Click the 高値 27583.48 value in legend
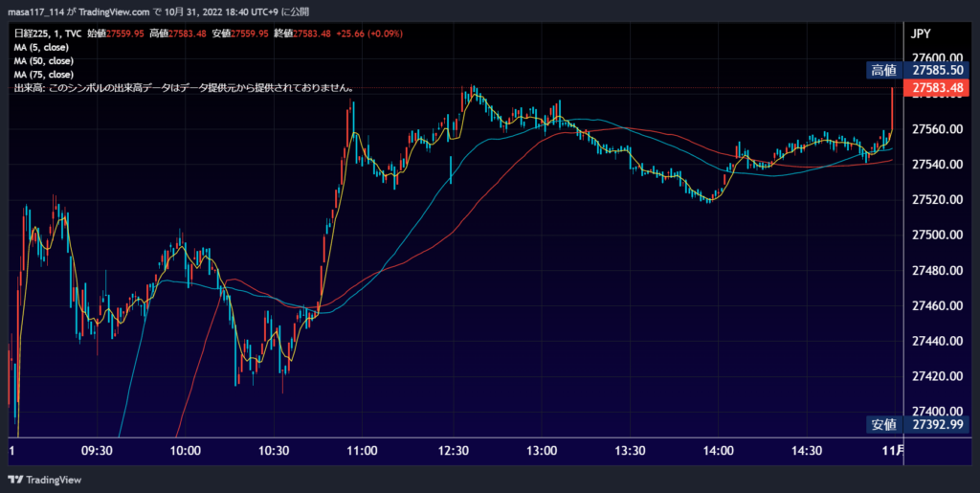The height and width of the screenshot is (493, 980). pos(178,34)
